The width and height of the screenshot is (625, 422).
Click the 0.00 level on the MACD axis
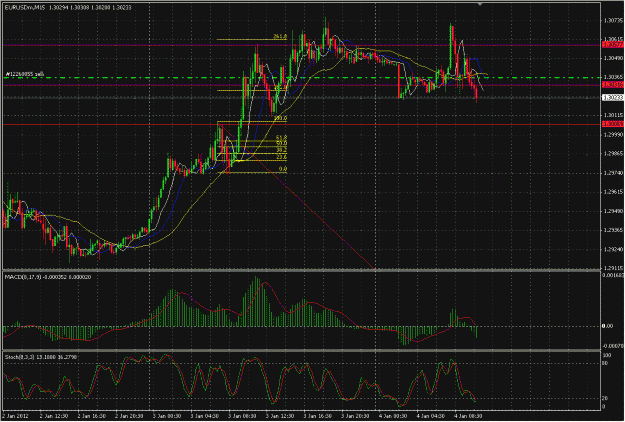click(x=609, y=326)
